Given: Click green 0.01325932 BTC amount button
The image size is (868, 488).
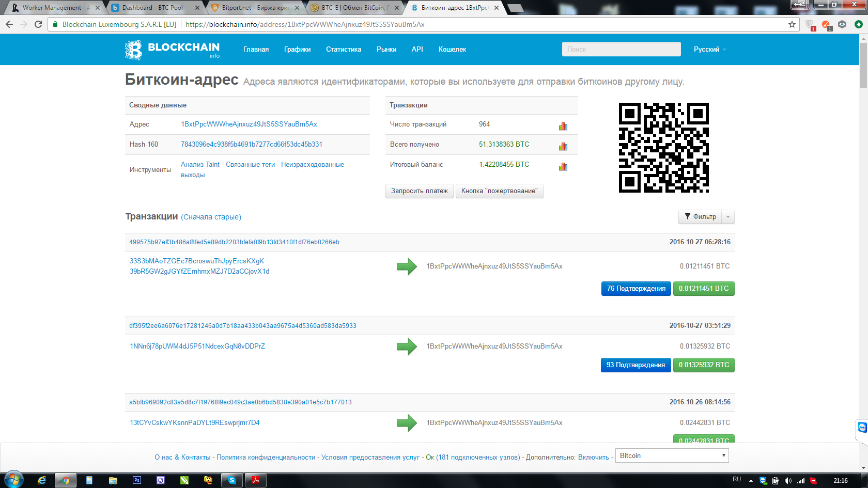Looking at the screenshot, I should (x=704, y=365).
